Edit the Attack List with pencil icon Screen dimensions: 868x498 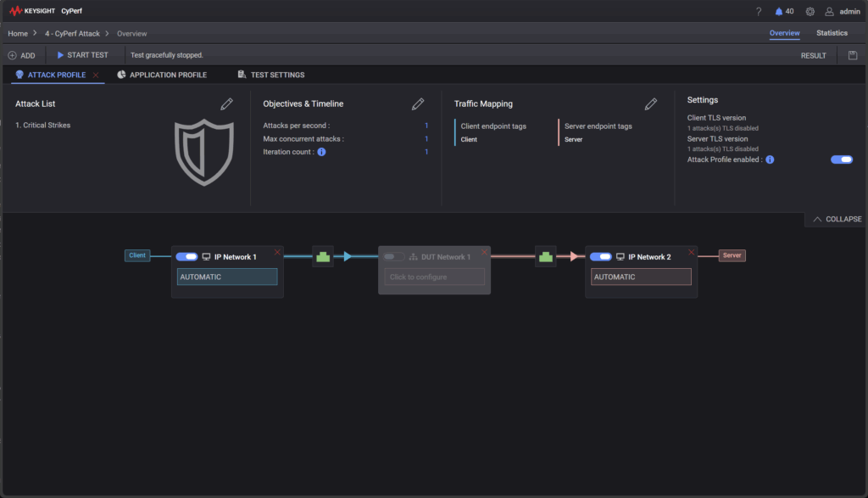point(226,104)
